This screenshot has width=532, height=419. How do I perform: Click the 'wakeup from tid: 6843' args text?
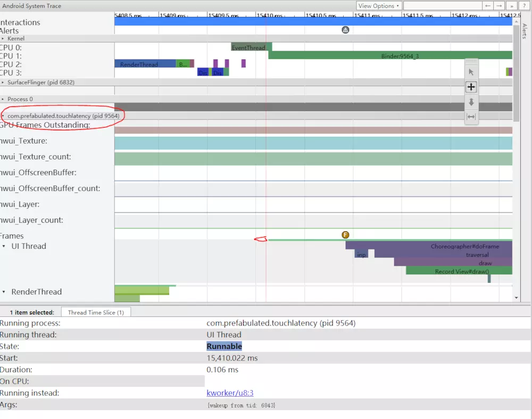241,405
